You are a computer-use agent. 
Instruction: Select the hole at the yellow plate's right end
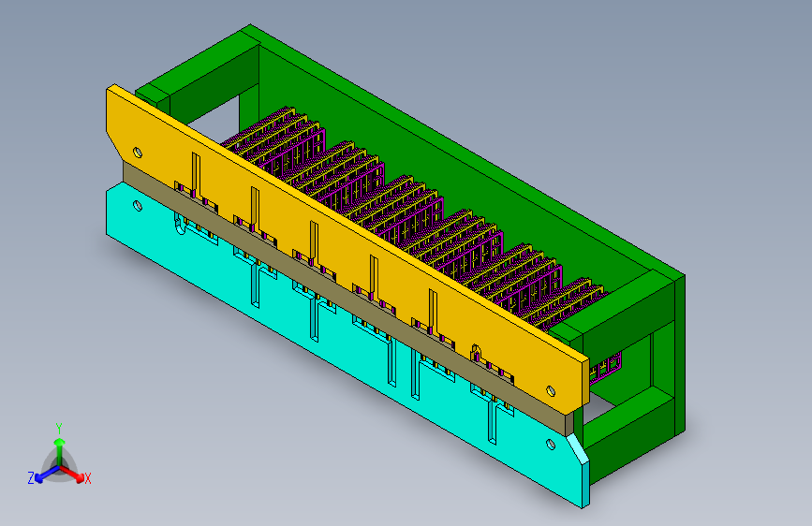(x=551, y=391)
